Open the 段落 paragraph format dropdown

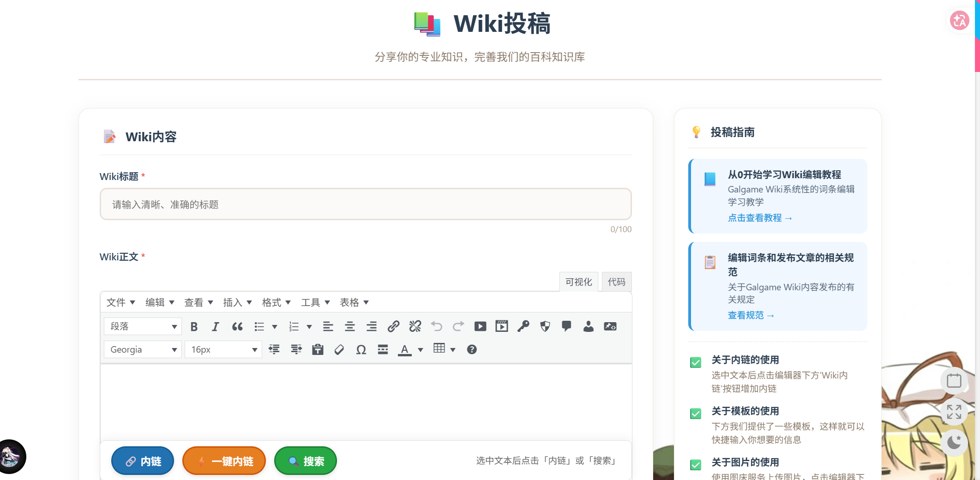[143, 327]
